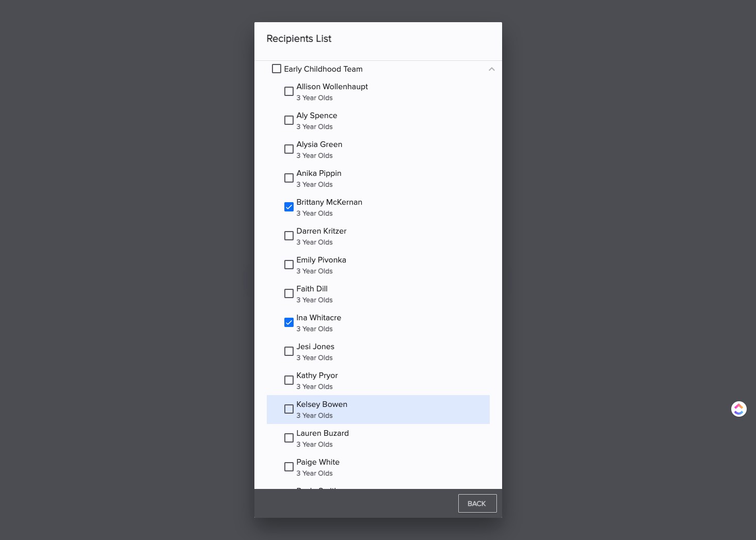Click the BACK button
Screen dimensions: 756x540
[x=477, y=503]
